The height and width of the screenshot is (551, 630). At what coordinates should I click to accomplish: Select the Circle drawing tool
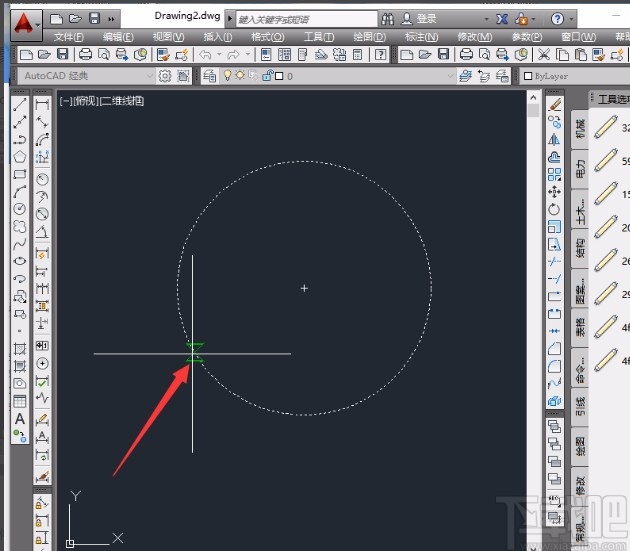tap(20, 209)
